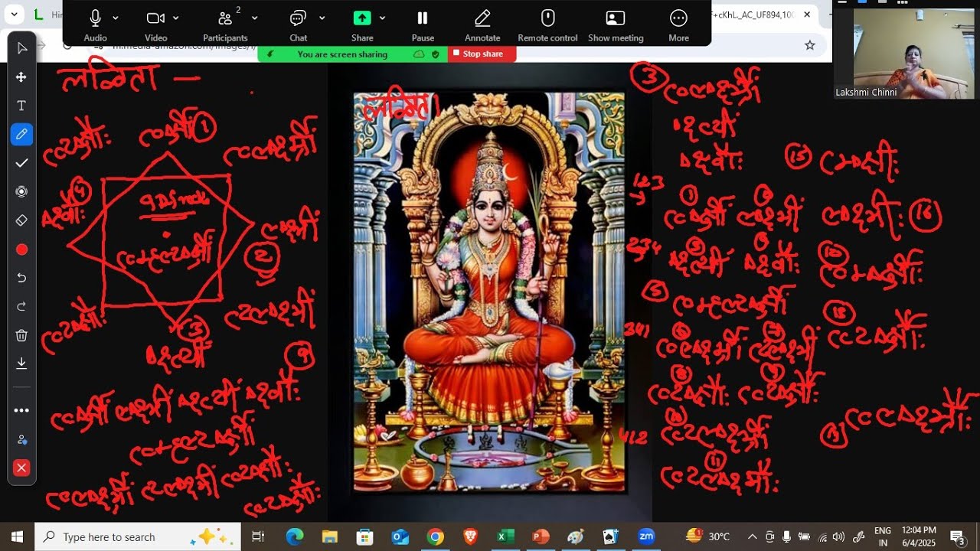The image size is (980, 551).
Task: Open Wi-Fi network tray icon
Action: (x=822, y=536)
